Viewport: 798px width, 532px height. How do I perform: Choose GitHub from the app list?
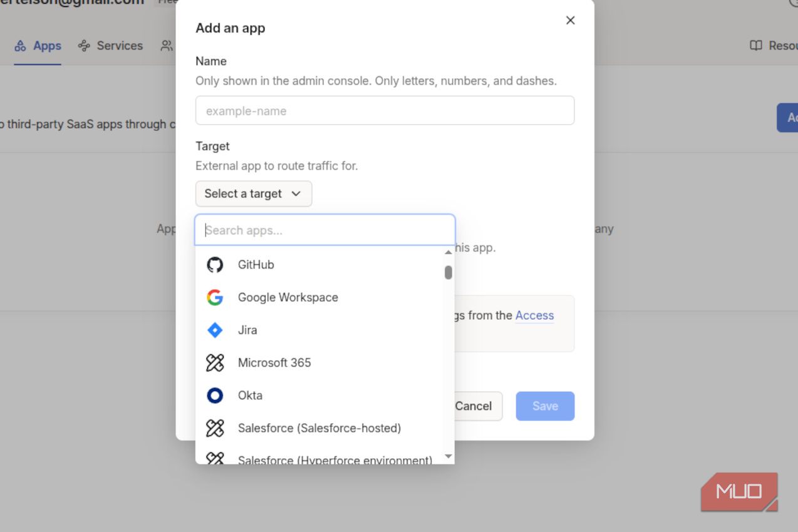pos(319,265)
